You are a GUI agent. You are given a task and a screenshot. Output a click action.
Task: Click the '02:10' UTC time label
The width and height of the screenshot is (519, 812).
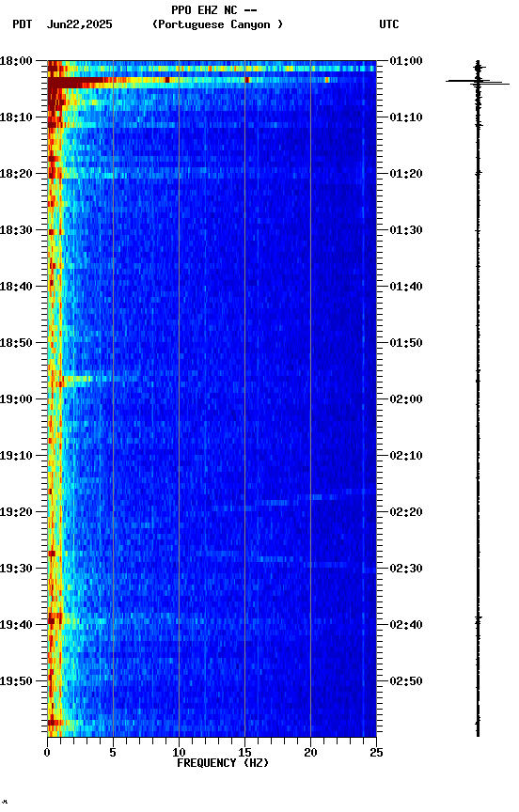click(406, 456)
